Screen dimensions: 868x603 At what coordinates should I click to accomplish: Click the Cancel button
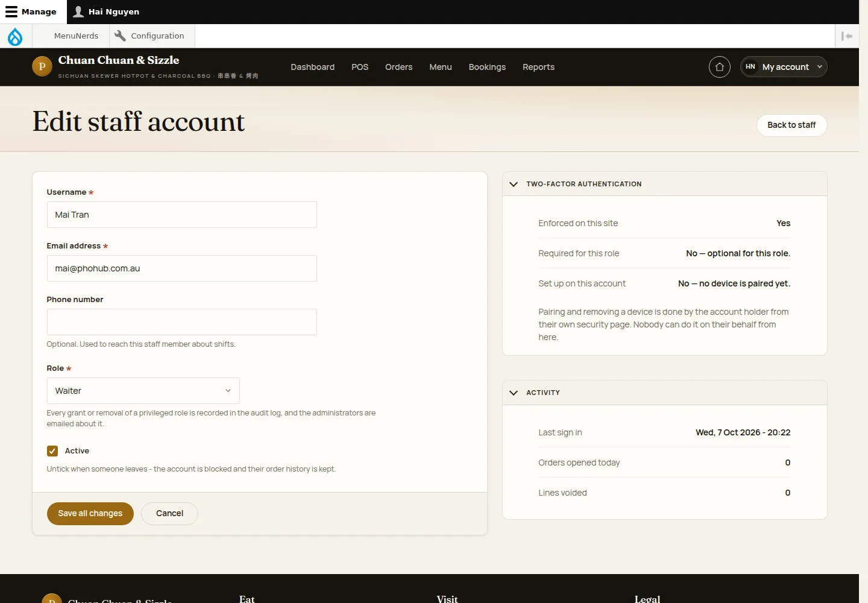click(x=169, y=514)
